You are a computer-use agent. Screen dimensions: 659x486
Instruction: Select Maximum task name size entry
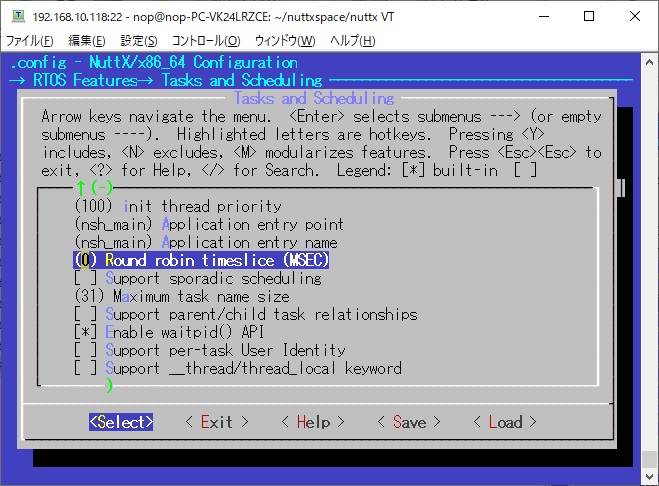click(182, 296)
